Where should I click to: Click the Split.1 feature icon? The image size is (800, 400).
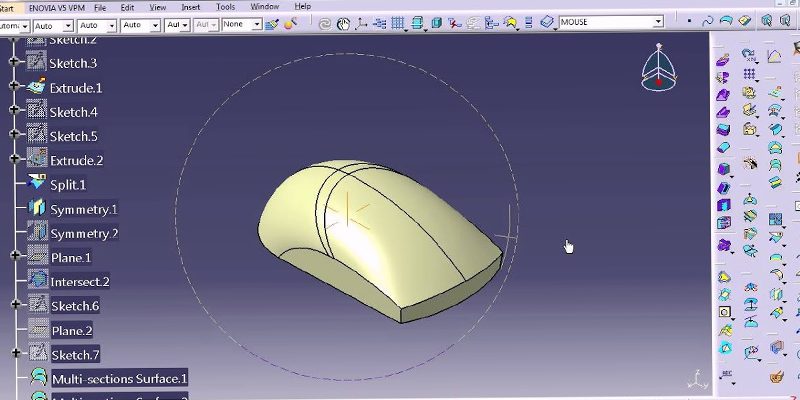pyautogui.click(x=37, y=185)
